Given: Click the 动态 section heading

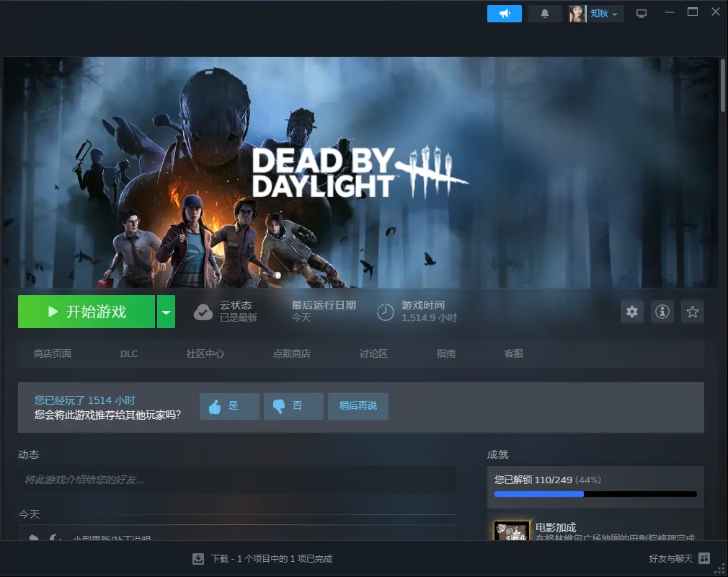Looking at the screenshot, I should click(x=28, y=454).
